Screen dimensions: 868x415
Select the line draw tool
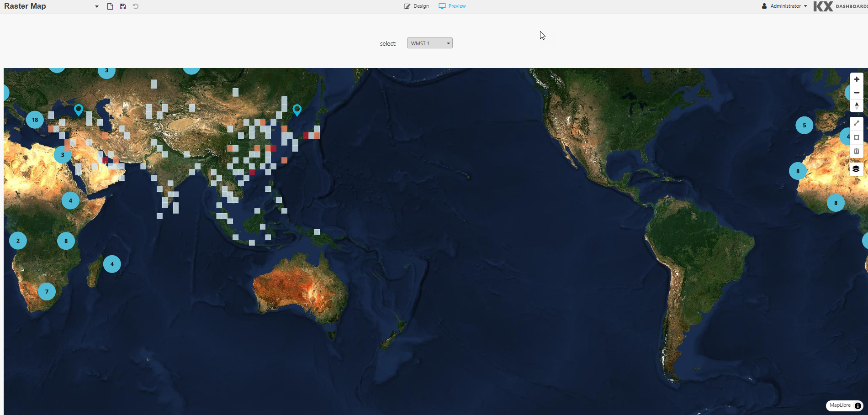(857, 123)
